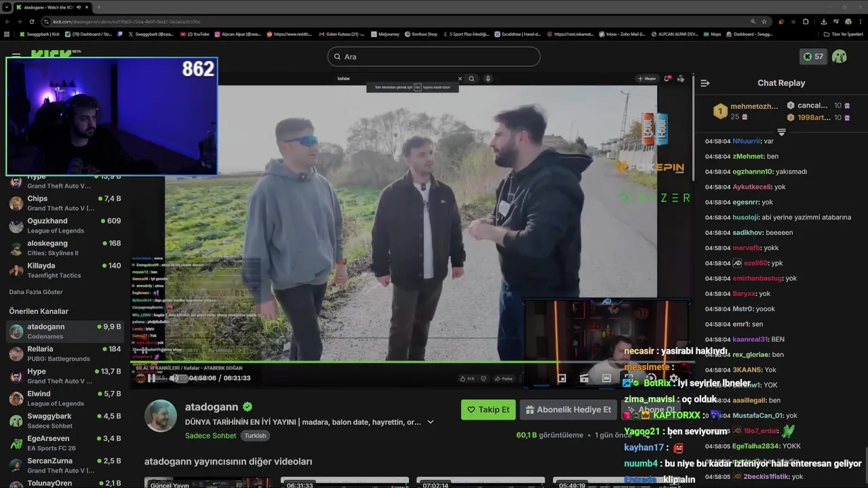Click Takip Et follow button
The image size is (868, 488).
(x=488, y=409)
